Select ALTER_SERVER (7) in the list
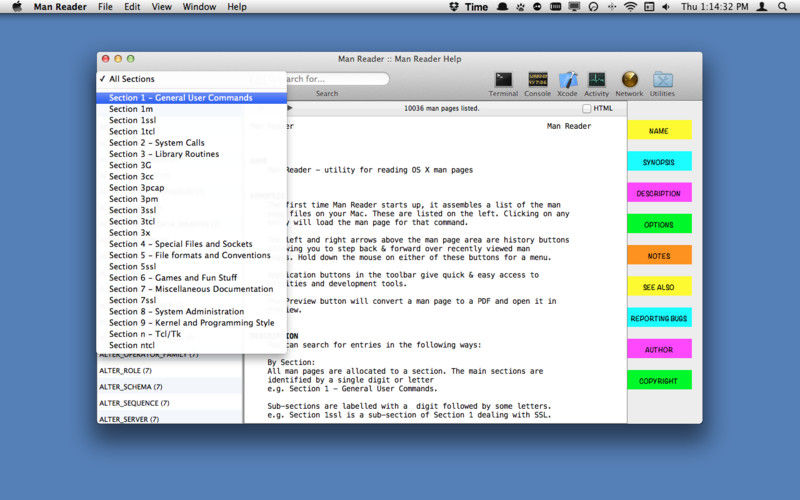The image size is (800, 500). (x=170, y=418)
